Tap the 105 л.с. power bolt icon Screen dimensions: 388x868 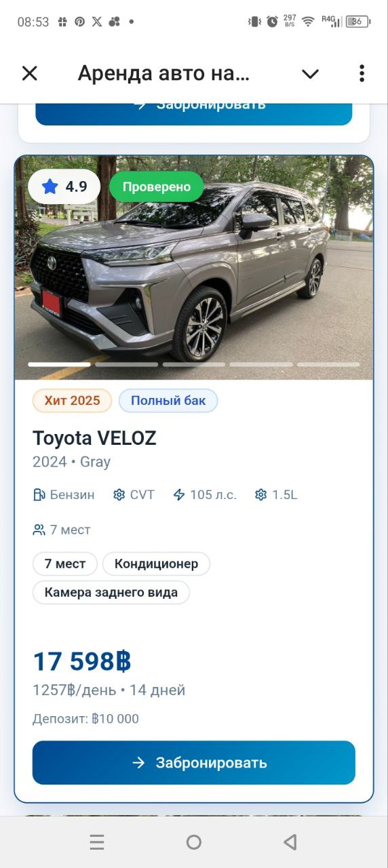179,495
